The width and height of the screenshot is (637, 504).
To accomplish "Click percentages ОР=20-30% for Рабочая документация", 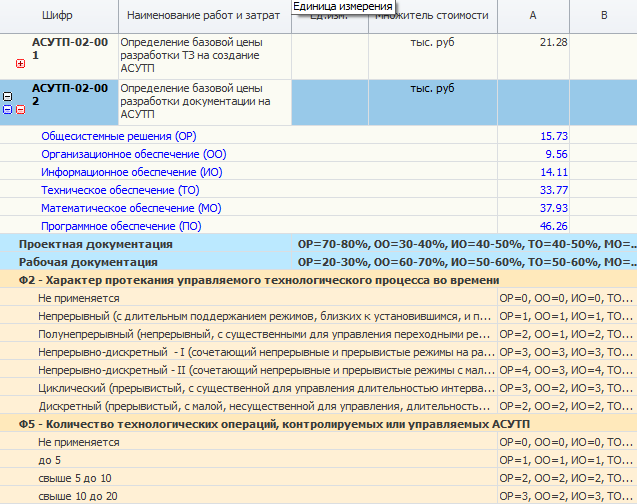I will point(467,262).
